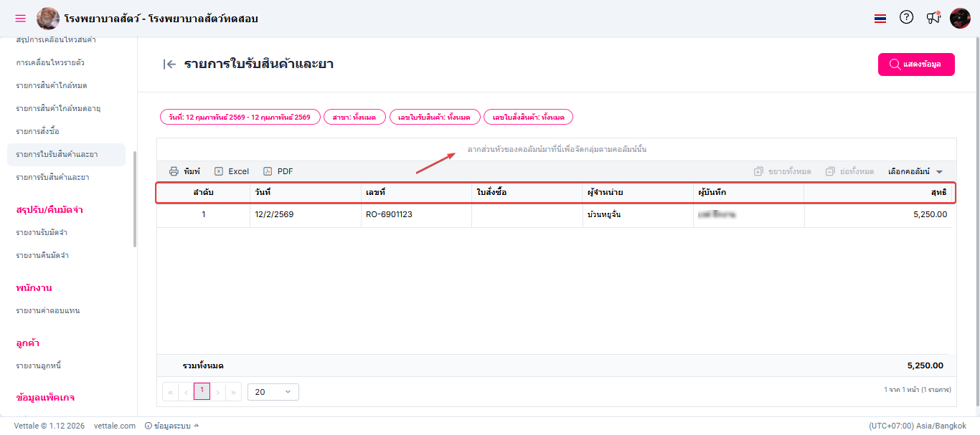The height and width of the screenshot is (435, 980).
Task: Click the print icon button
Action: pos(184,171)
